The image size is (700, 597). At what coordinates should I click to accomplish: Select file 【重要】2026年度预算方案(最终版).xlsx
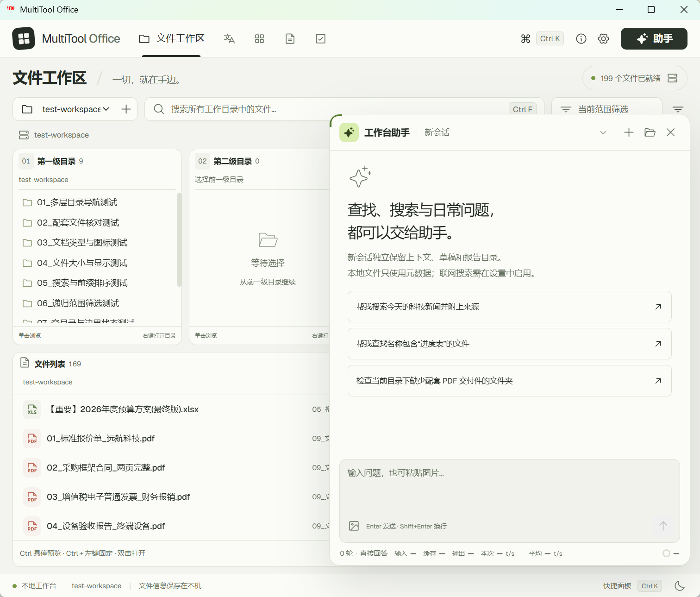click(x=171, y=409)
